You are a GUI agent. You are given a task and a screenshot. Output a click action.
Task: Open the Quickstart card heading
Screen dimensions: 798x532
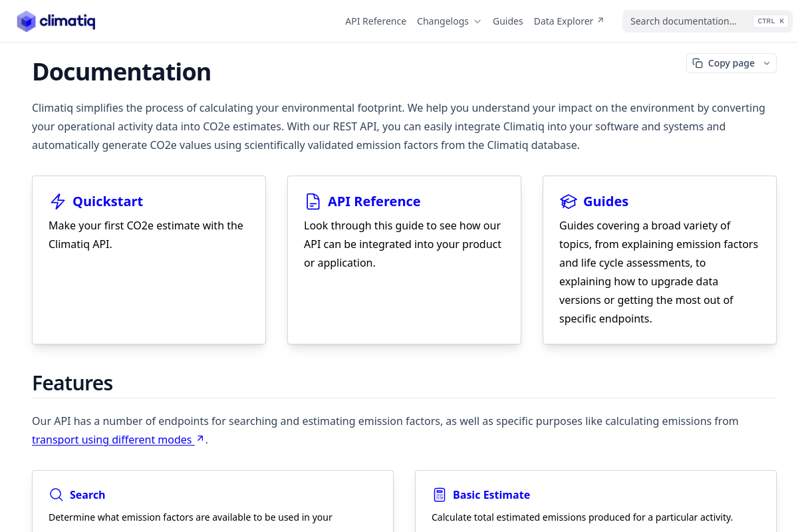pyautogui.click(x=108, y=201)
